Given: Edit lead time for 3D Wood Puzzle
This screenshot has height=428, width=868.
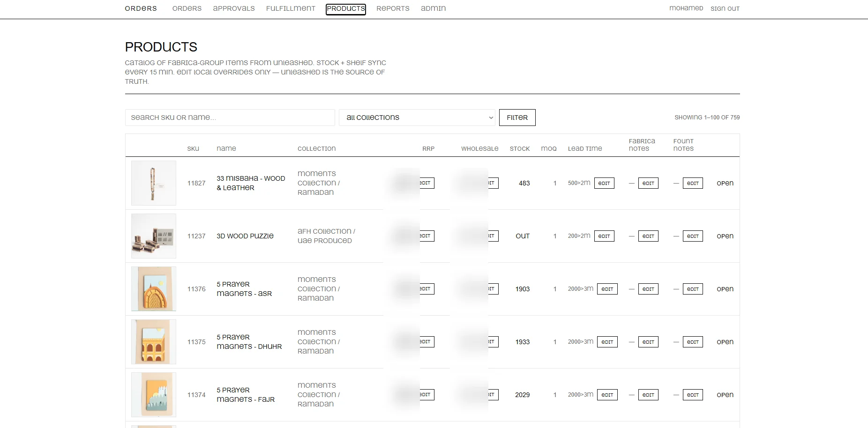Looking at the screenshot, I should point(604,236).
